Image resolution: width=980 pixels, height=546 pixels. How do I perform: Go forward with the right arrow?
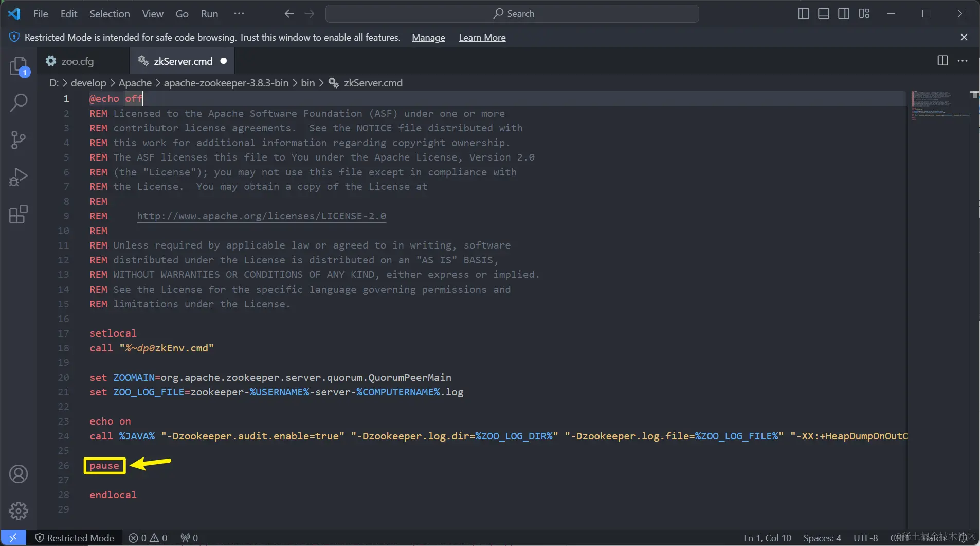pyautogui.click(x=310, y=14)
